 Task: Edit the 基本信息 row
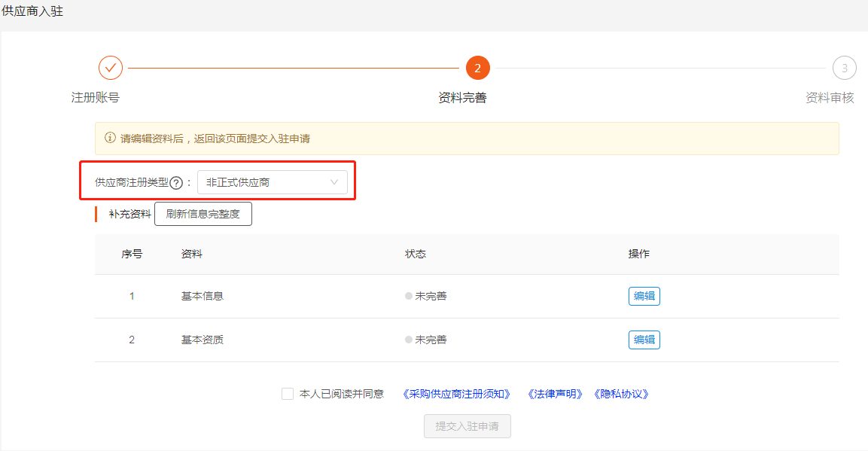pos(644,296)
